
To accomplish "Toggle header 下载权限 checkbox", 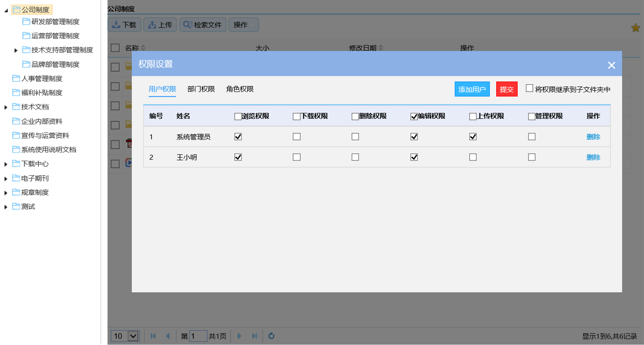I will 297,116.
